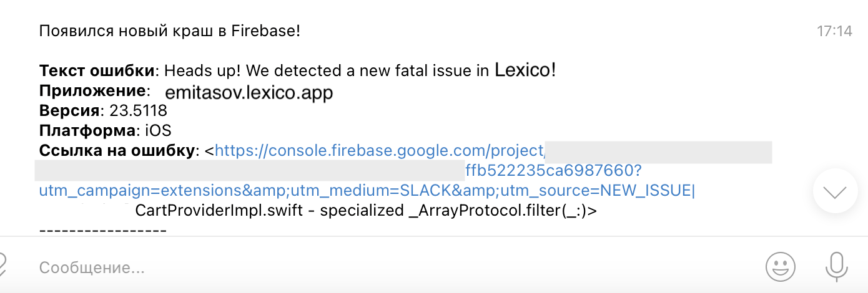Click the bold 'Ссылка на ошибку' label
This screenshot has height=293, width=868.
[x=117, y=150]
